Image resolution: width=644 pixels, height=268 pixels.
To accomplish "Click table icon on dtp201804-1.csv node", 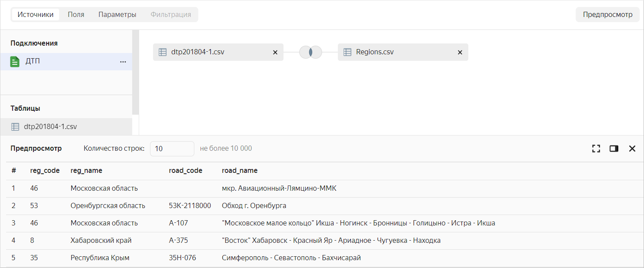I will pyautogui.click(x=162, y=52).
